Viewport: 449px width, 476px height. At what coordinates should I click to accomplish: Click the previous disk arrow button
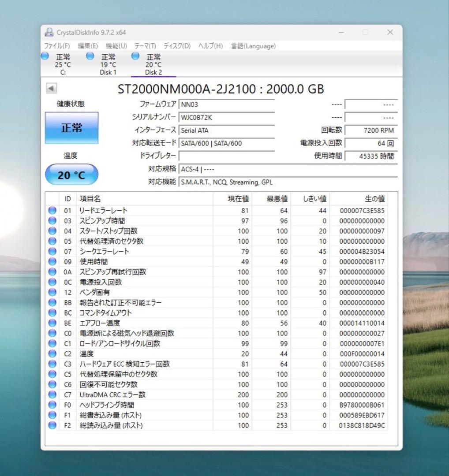click(51, 88)
